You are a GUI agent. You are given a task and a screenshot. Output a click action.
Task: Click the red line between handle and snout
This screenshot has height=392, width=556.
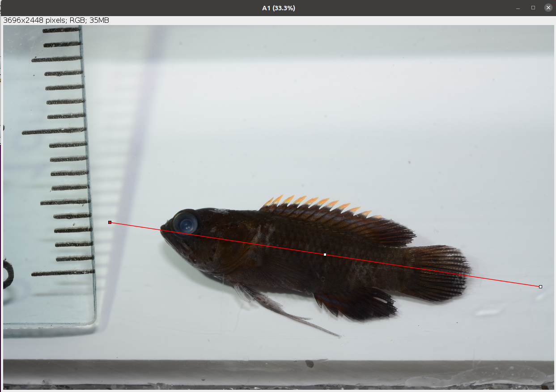[134, 226]
